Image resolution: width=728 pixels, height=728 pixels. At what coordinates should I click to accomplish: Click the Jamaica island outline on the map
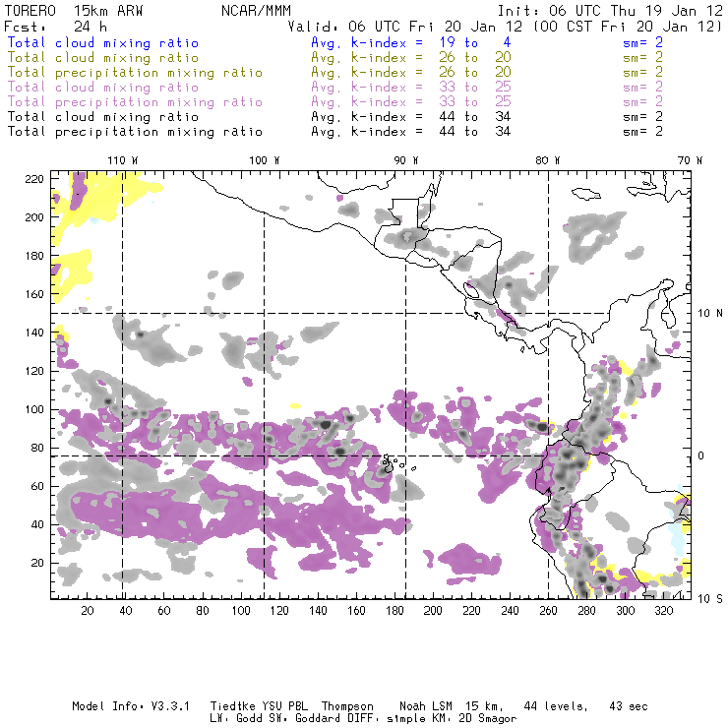coord(586,193)
